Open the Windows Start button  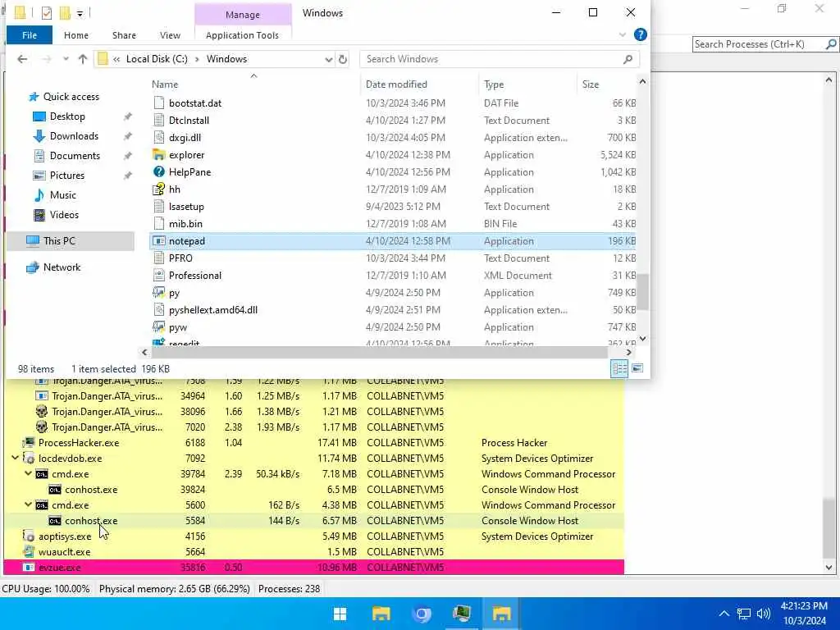pos(340,614)
